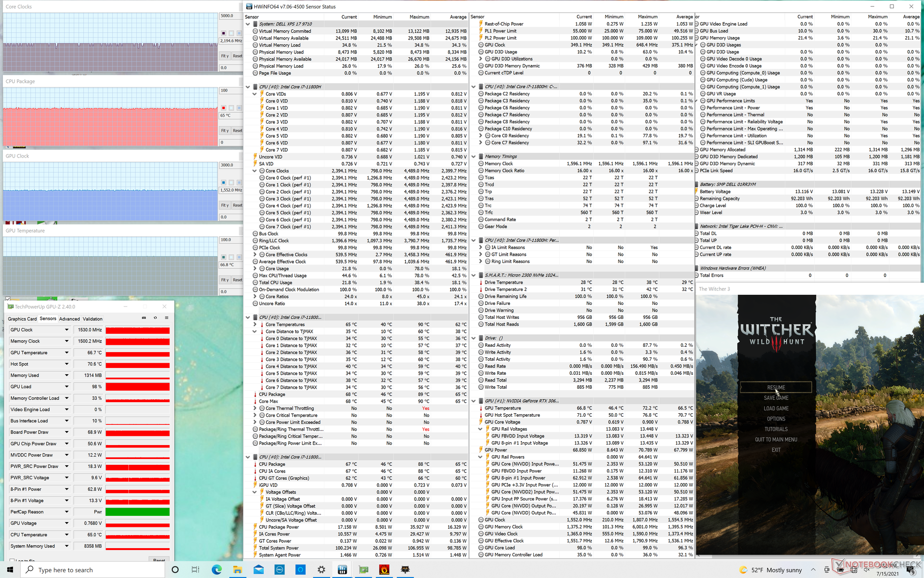This screenshot has width=924, height=578.
Task: Click Reset on CPU Package graph
Action: (x=237, y=131)
